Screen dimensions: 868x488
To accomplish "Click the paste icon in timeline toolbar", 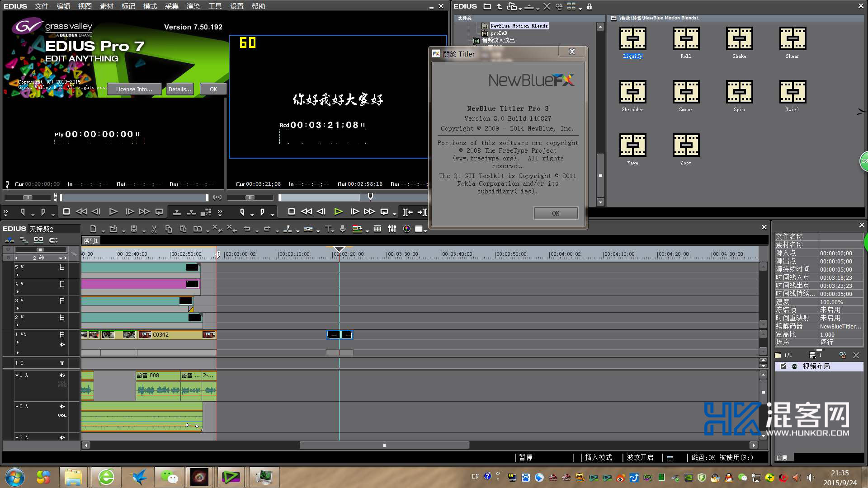I will click(x=183, y=229).
